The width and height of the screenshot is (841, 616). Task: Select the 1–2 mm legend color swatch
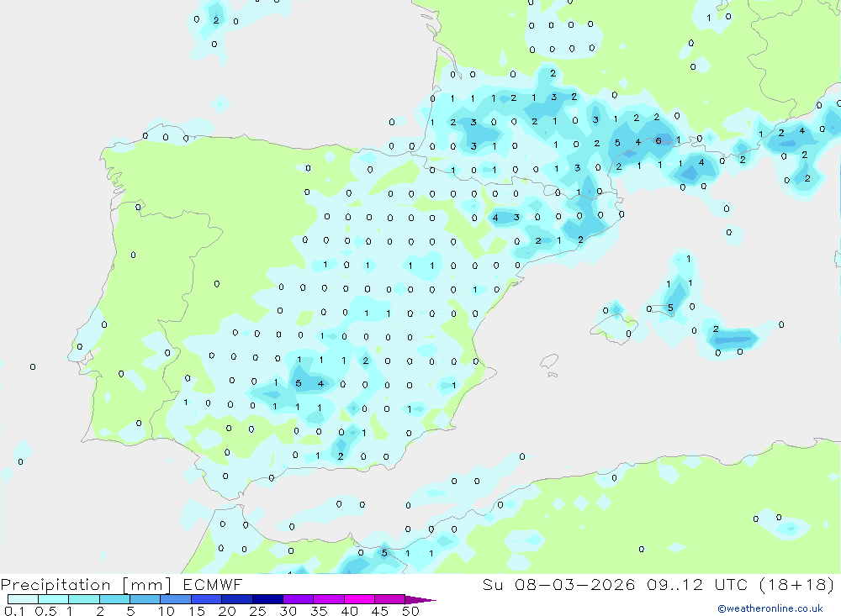click(x=84, y=599)
